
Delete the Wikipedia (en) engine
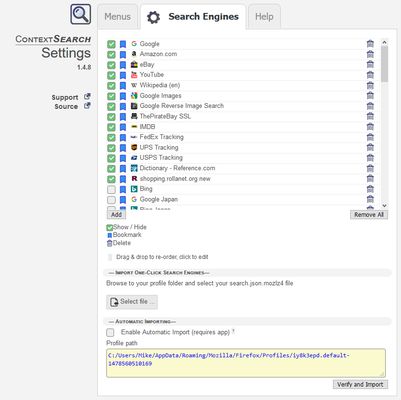tap(370, 85)
